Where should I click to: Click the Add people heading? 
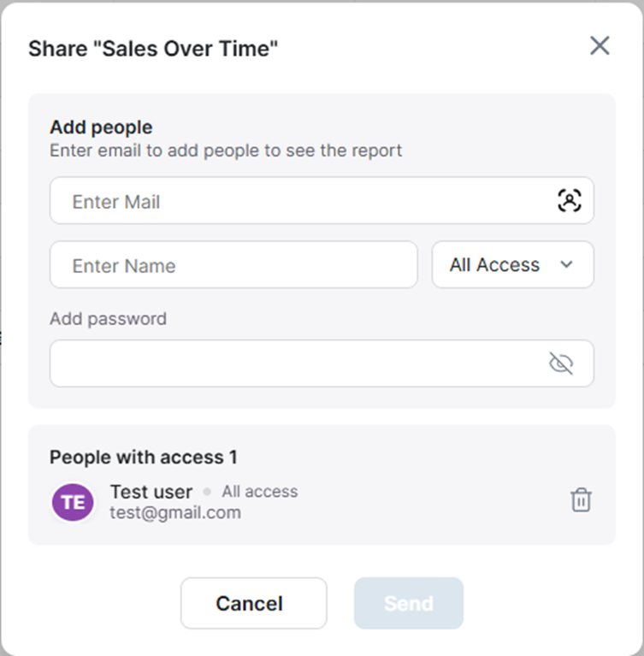101,127
